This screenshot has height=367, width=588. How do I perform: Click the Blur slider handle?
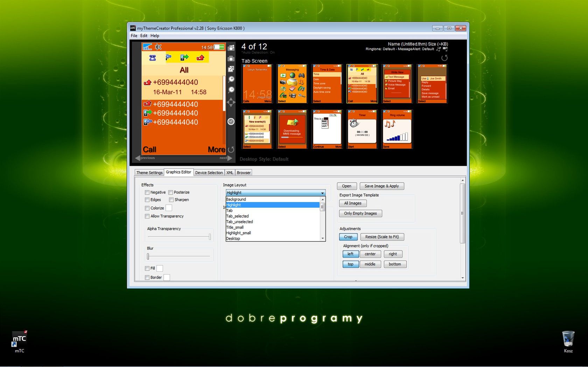(148, 256)
